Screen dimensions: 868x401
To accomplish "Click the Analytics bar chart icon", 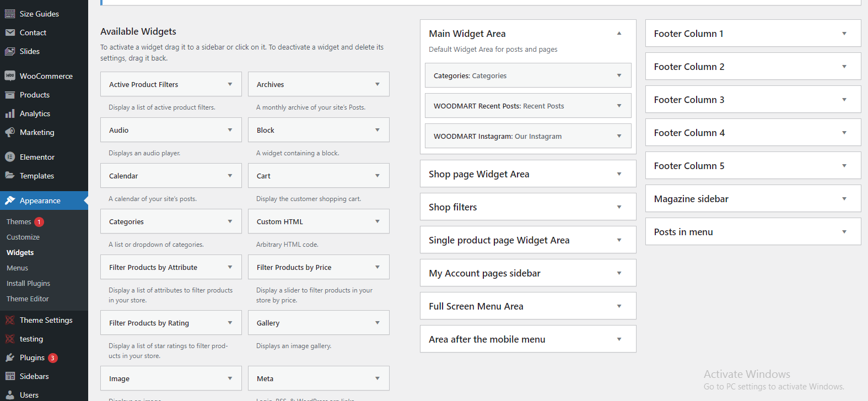I will pos(10,113).
